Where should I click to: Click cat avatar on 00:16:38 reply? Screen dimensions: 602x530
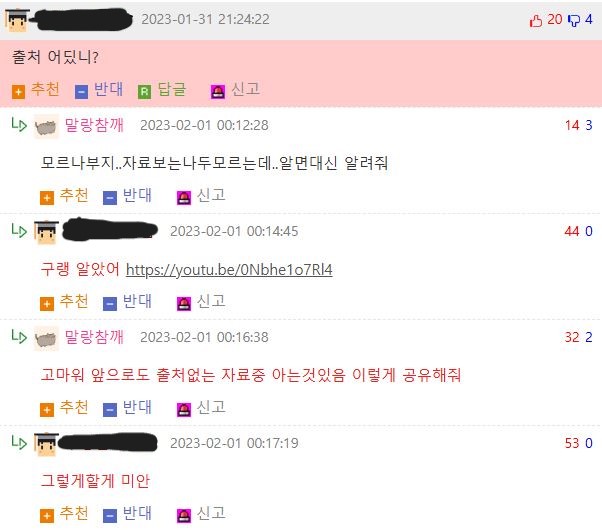pos(46,338)
